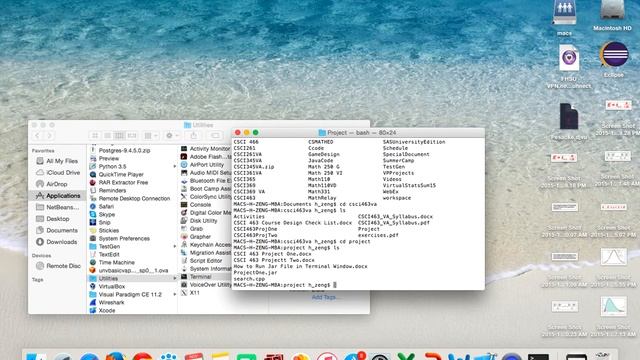Image resolution: width=640 pixels, height=360 pixels.
Task: Click the Add Tags link in Finder
Action: [324, 297]
